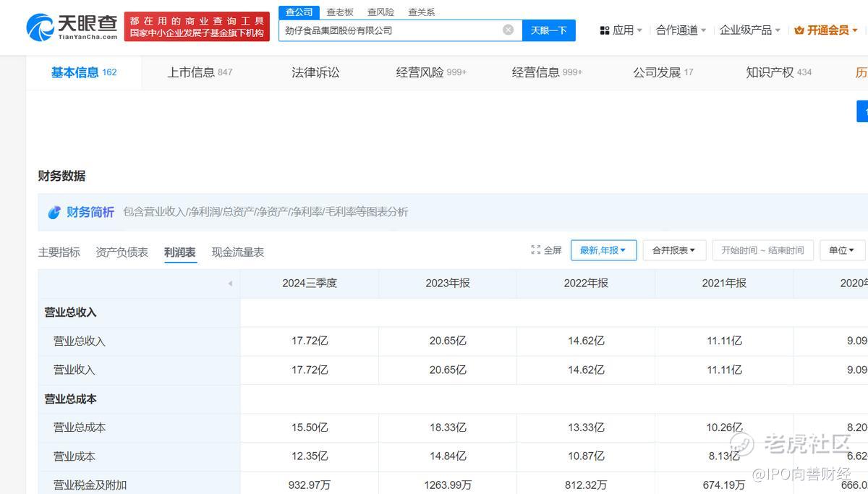
Task: Click the left arrow in table header
Action: (x=230, y=284)
